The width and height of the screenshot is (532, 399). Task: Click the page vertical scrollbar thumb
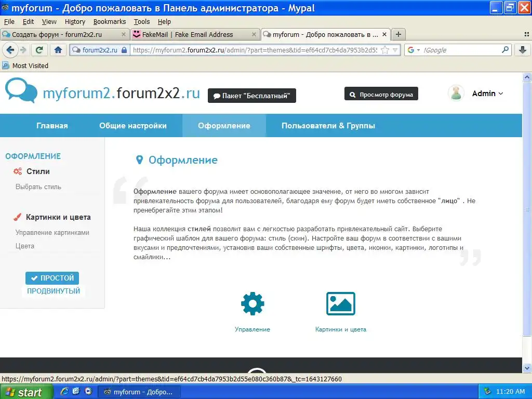527,208
